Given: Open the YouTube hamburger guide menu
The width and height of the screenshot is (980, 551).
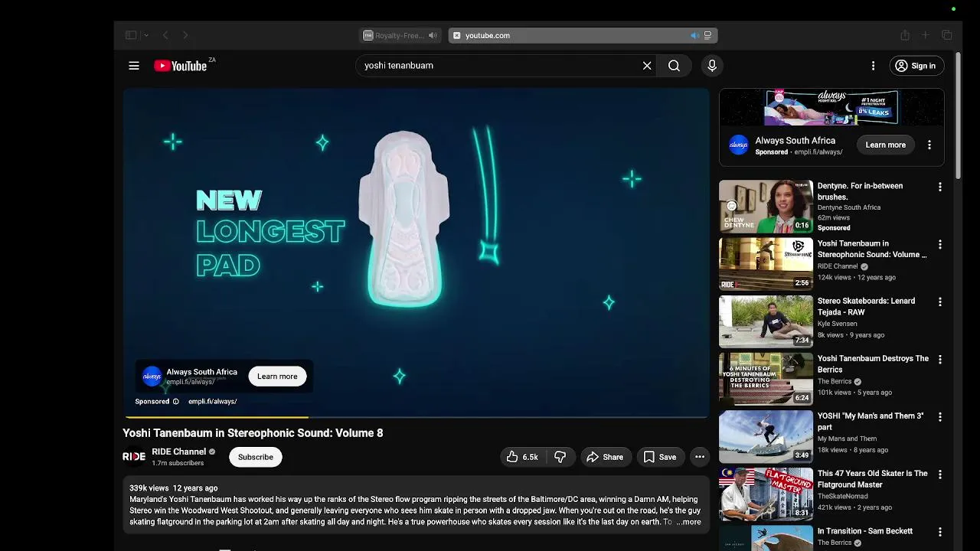Looking at the screenshot, I should click(134, 66).
